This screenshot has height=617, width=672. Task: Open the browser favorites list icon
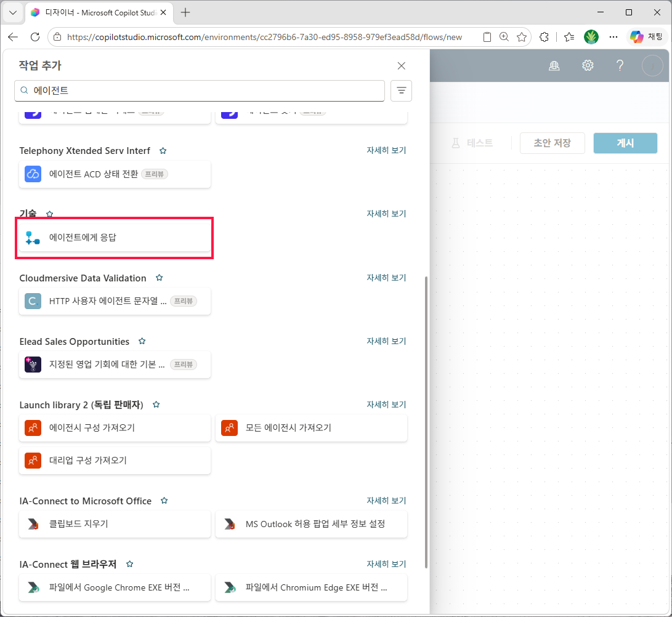(x=569, y=38)
